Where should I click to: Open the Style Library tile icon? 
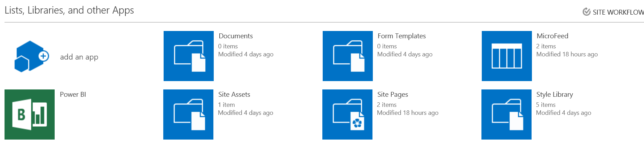[506, 115]
